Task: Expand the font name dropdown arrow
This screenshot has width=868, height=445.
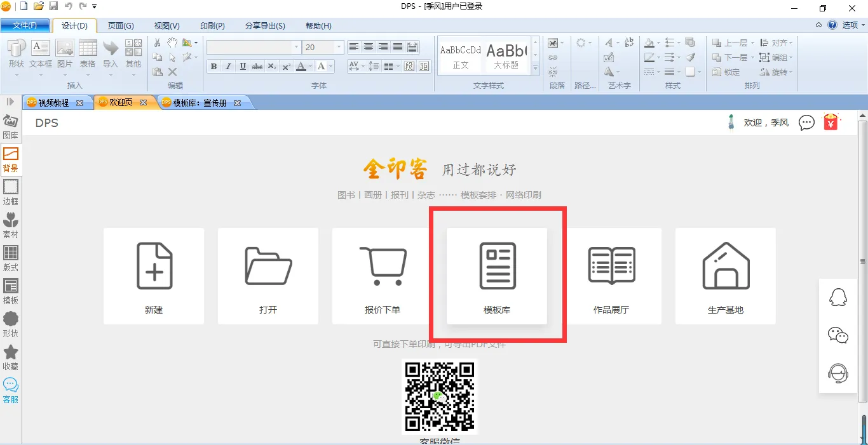Action: pyautogui.click(x=296, y=48)
